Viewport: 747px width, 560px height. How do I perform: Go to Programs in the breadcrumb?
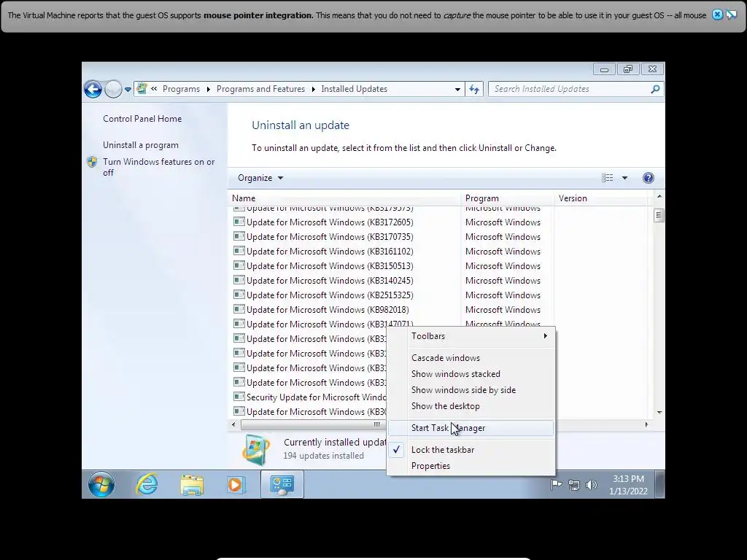pyautogui.click(x=181, y=89)
